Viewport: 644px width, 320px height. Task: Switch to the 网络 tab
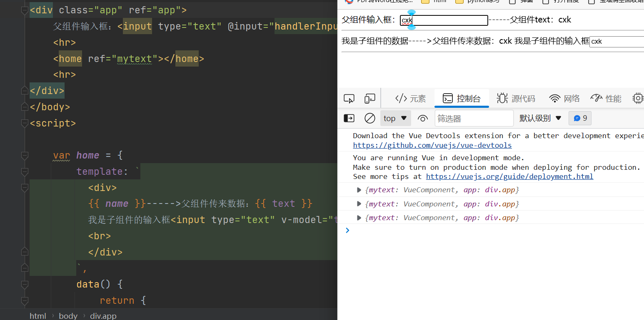point(564,98)
